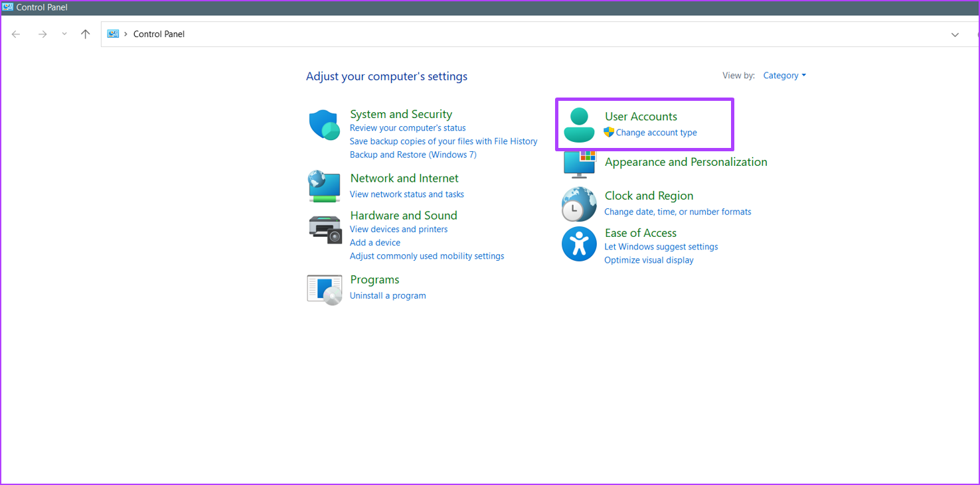
Task: Open the Appearance and Personalization monitor icon
Action: pos(580,163)
